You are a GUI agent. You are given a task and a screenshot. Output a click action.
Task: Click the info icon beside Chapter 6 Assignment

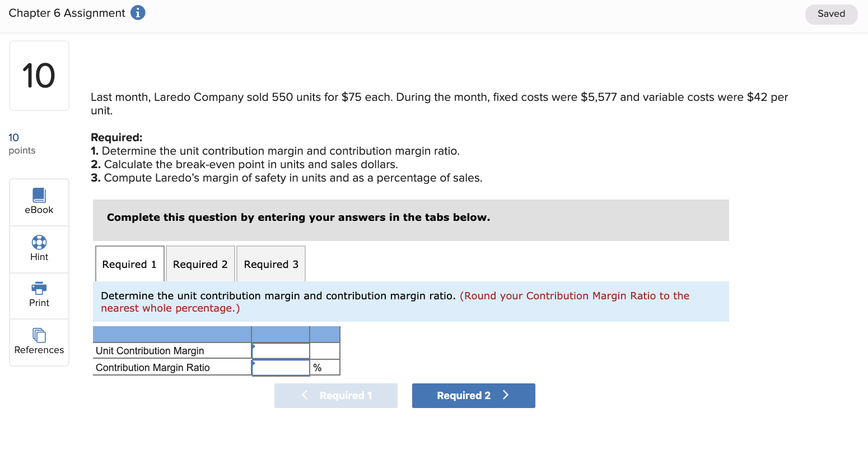point(138,12)
